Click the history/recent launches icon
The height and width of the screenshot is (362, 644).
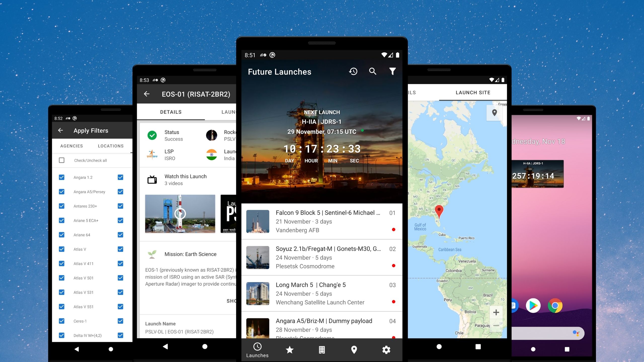pos(354,72)
